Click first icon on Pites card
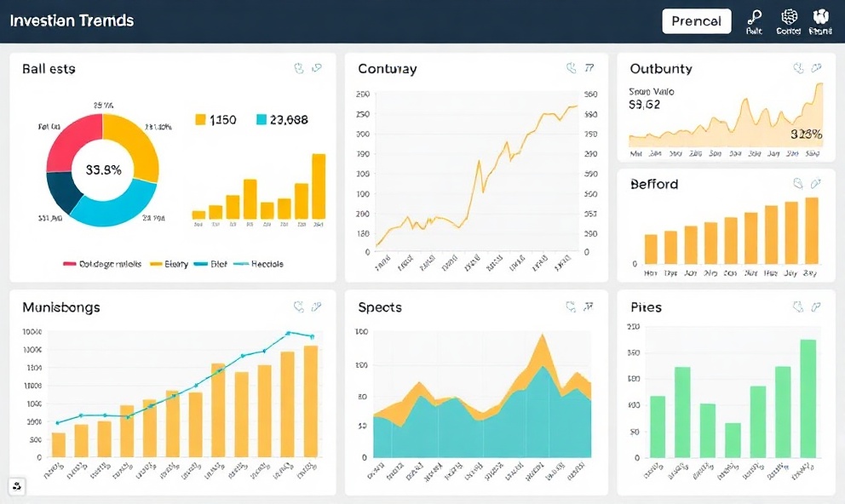This screenshot has height=504, width=845. pyautogui.click(x=798, y=307)
